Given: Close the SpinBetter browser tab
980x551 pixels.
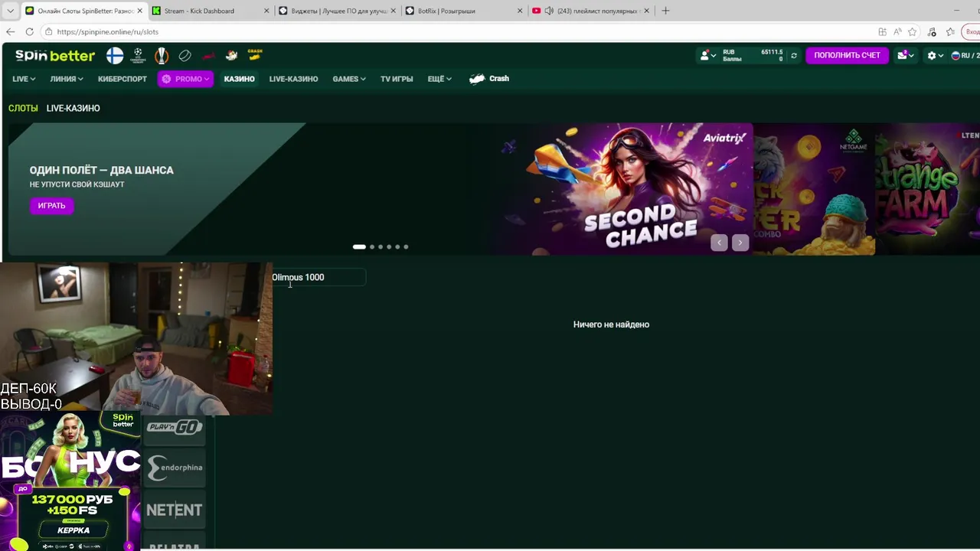Looking at the screenshot, I should (139, 11).
